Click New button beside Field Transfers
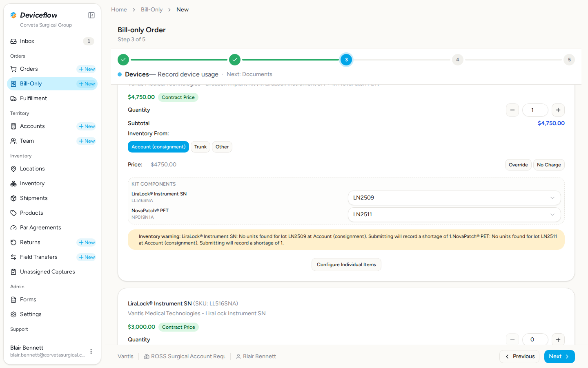Viewport: 588px width, 368px height. click(x=87, y=257)
